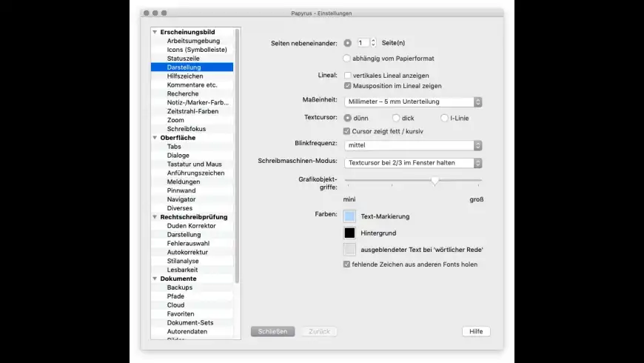
Task: Select the numbered Seite(n) radio button
Action: (x=347, y=43)
